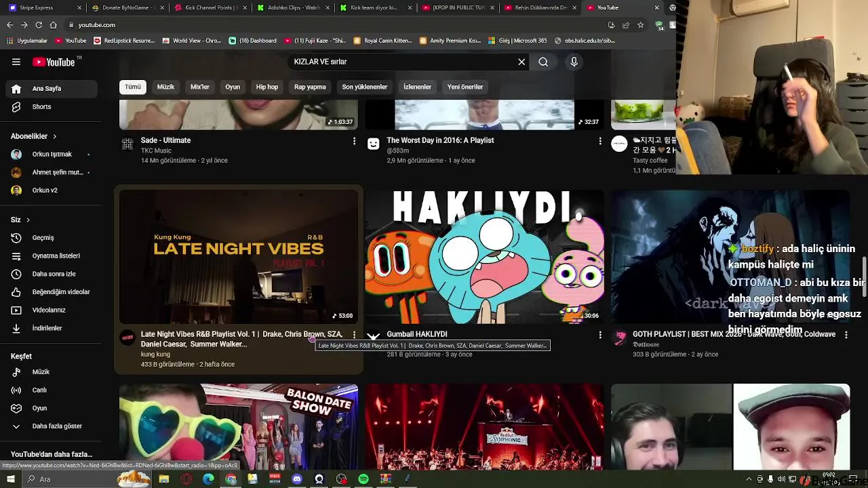Select the Mix'ler filter chip
The width and height of the screenshot is (868, 488).
point(200,87)
